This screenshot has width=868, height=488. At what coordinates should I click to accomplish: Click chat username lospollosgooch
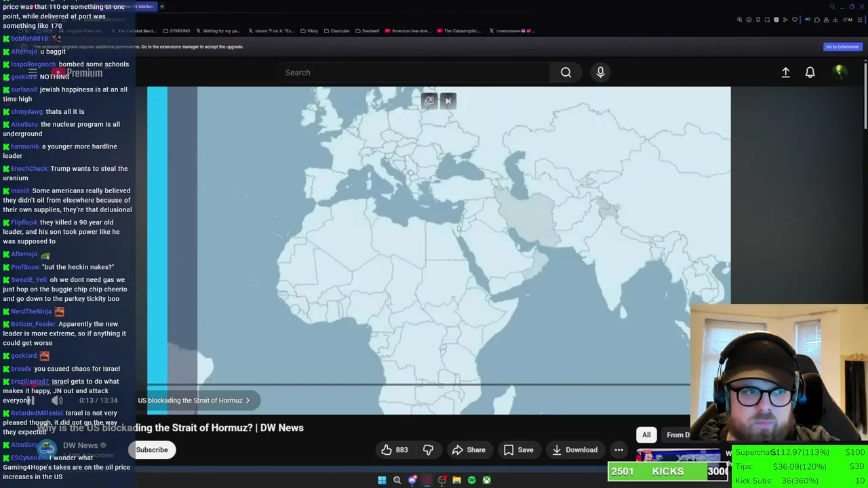point(33,64)
